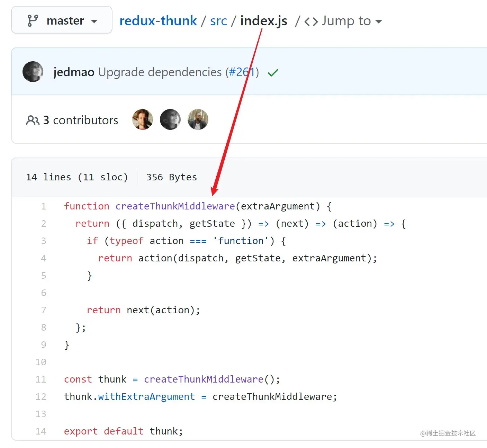
Task: Click index.js filename in breadcrumb
Action: coord(264,21)
